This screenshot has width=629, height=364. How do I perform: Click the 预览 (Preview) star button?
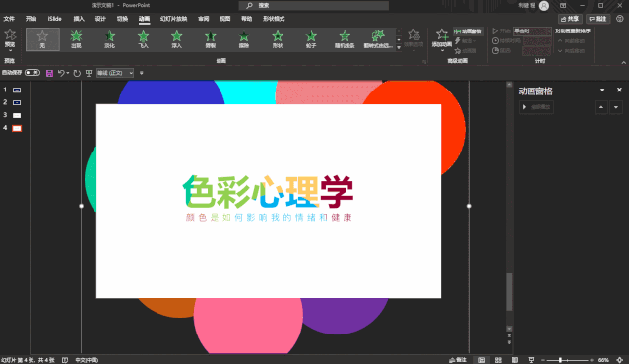pyautogui.click(x=10, y=39)
